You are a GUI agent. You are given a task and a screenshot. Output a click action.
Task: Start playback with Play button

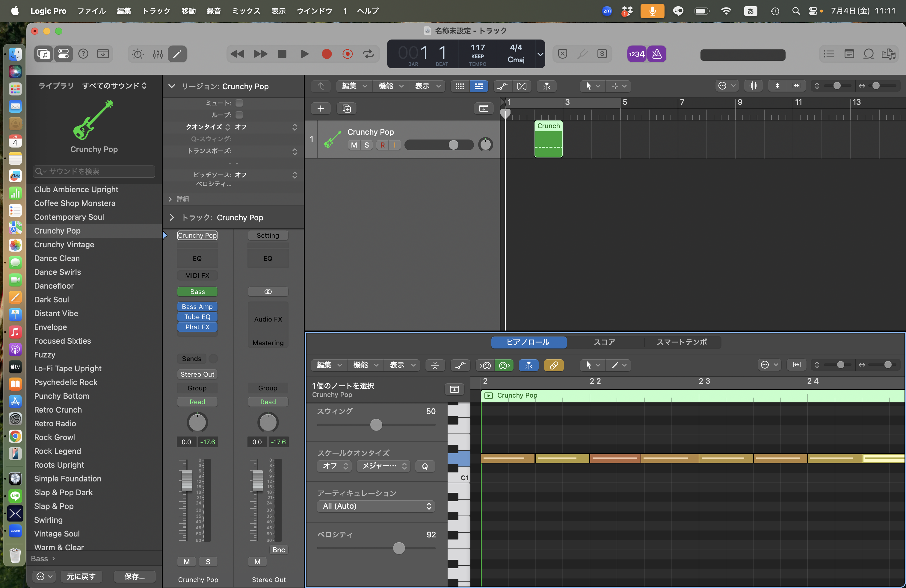(x=304, y=54)
